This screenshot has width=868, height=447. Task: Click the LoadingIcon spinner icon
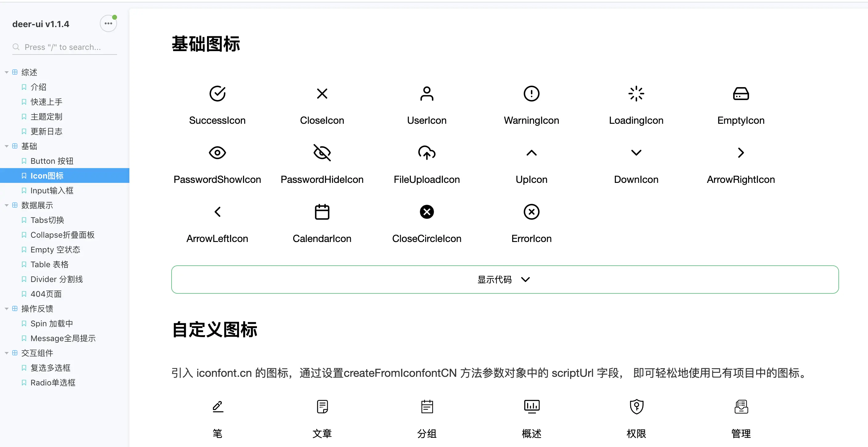636,93
